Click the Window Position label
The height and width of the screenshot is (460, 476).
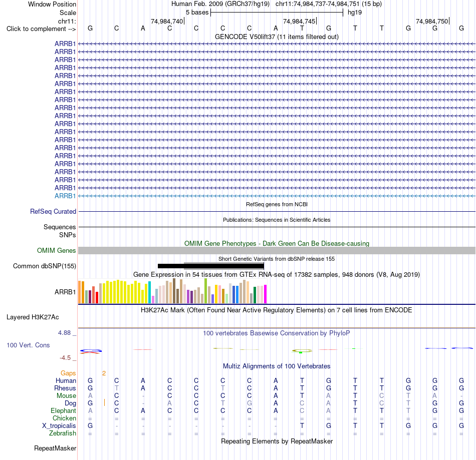point(52,4)
